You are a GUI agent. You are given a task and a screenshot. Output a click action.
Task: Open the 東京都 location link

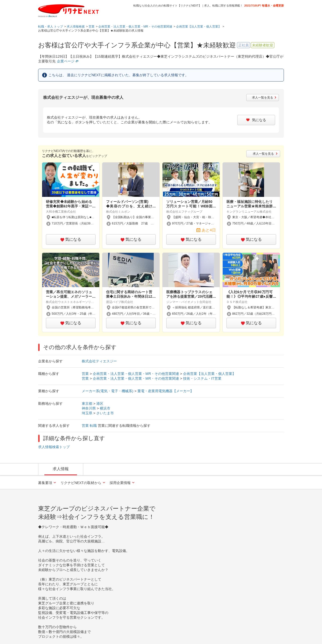(87, 404)
